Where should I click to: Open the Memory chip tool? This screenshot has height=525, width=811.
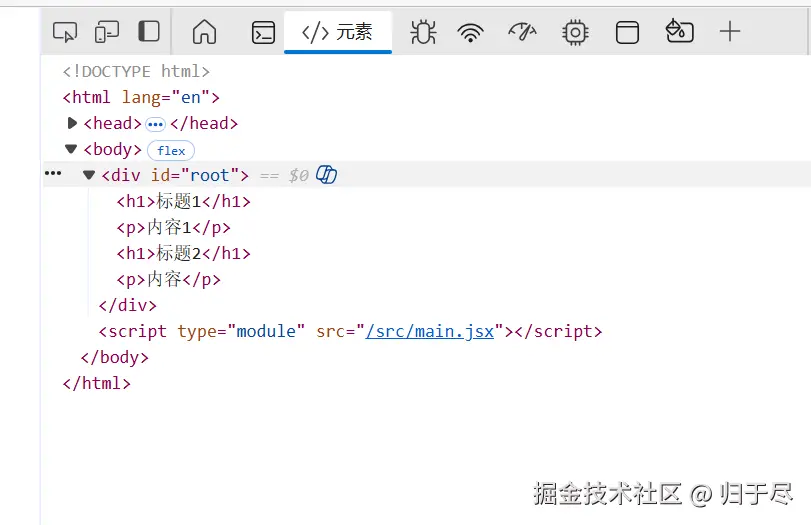pos(575,33)
